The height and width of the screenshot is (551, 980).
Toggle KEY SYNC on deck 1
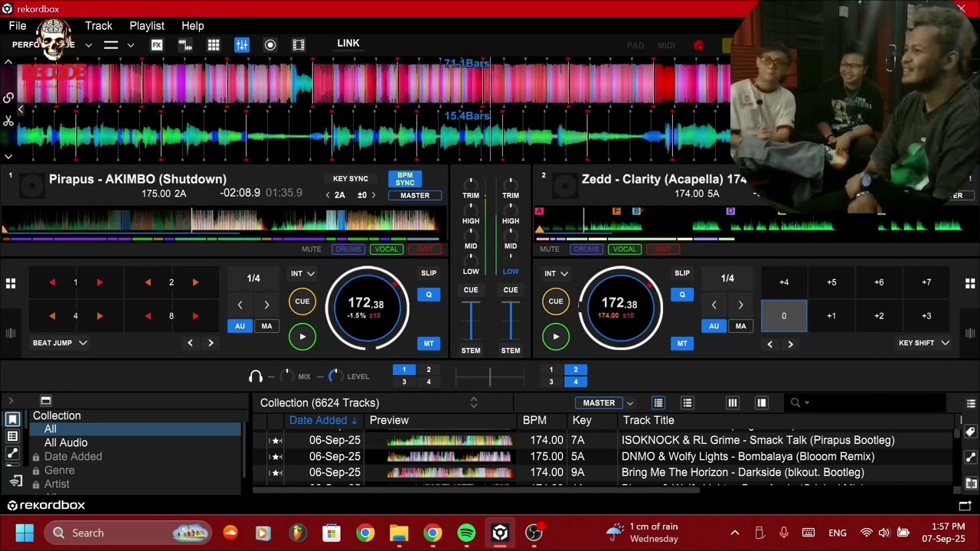pyautogui.click(x=351, y=179)
